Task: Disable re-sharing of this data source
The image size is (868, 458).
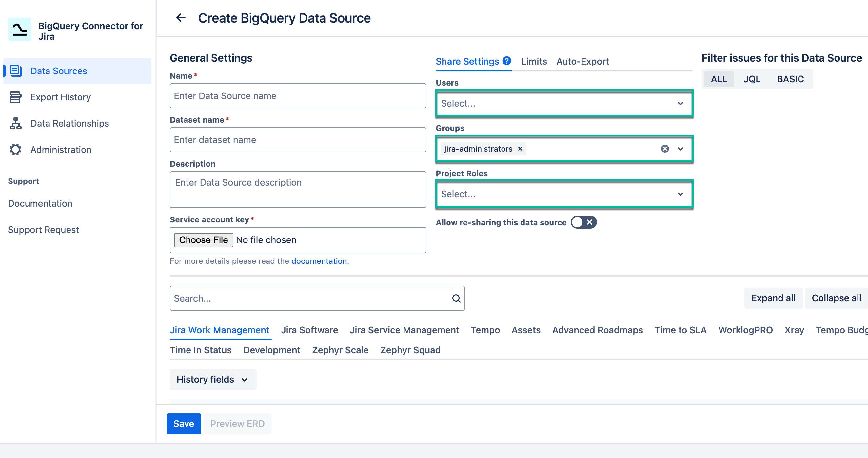Action: tap(583, 222)
